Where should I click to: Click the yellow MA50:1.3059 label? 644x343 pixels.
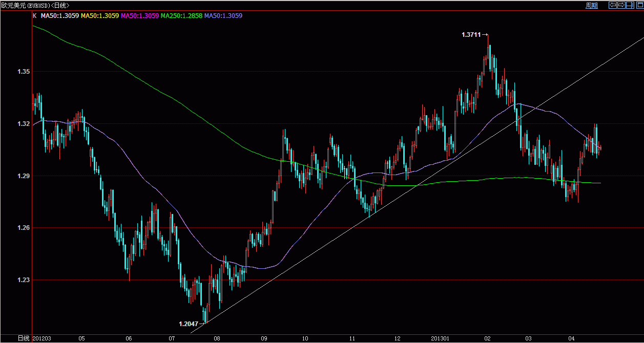click(99, 16)
